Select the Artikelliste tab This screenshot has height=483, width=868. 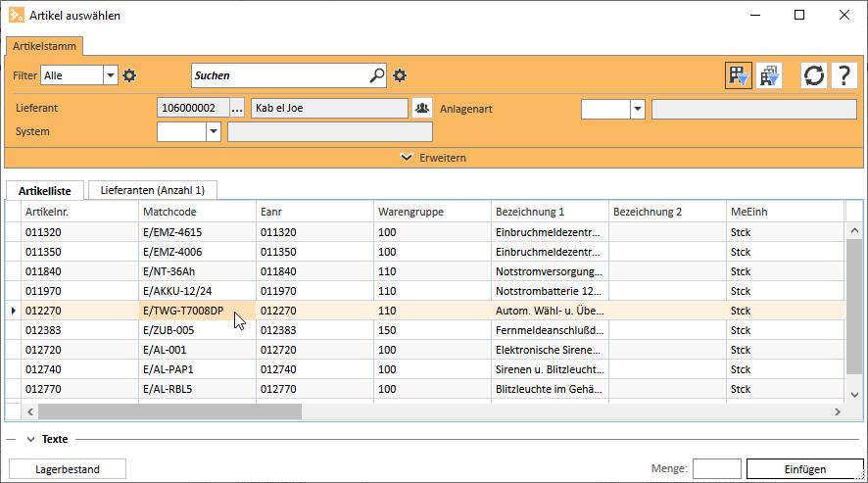pyautogui.click(x=45, y=190)
